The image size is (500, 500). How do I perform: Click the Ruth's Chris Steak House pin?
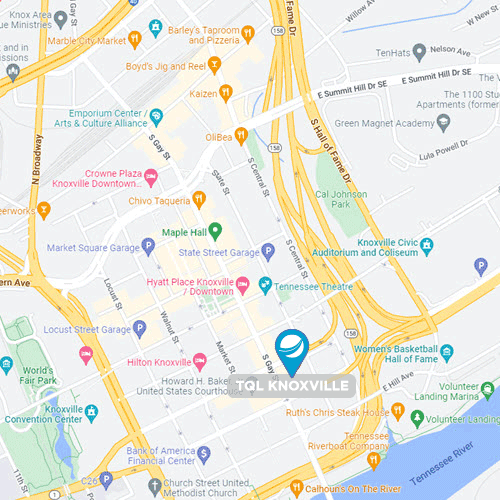tap(398, 412)
